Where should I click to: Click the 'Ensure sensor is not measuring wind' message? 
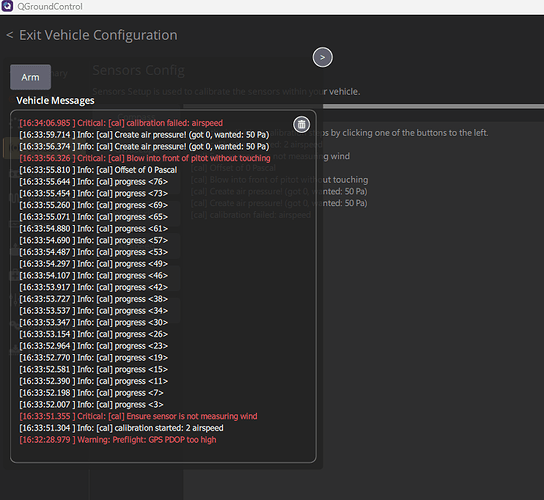tap(138, 416)
